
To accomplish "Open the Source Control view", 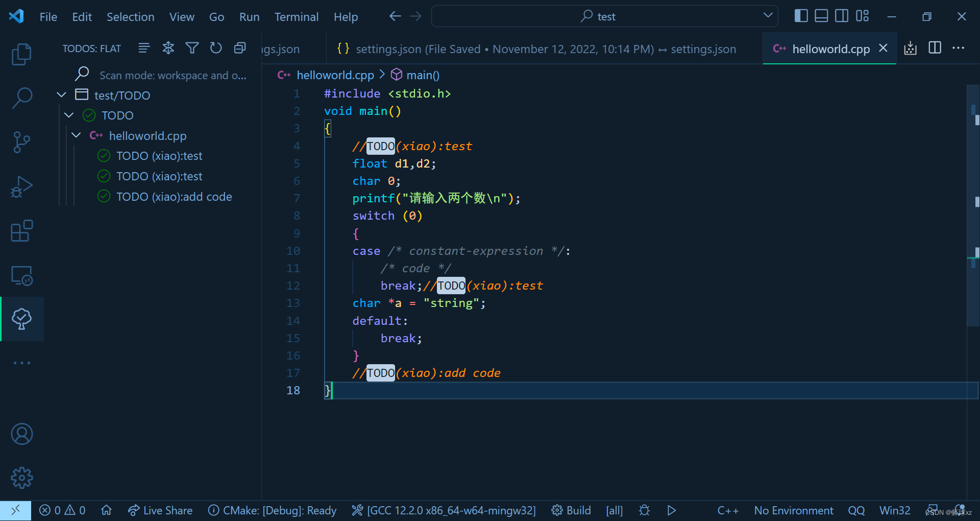I will pos(21,142).
